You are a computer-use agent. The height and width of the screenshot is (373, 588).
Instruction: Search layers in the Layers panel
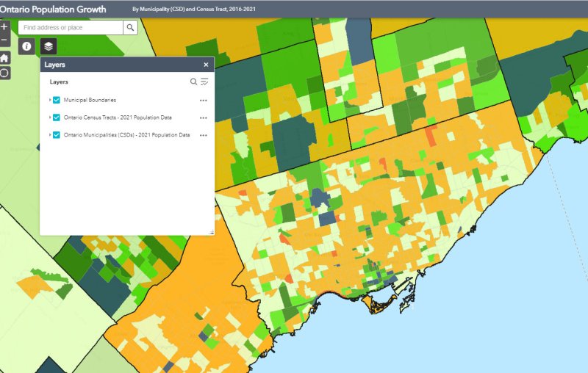pyautogui.click(x=194, y=82)
